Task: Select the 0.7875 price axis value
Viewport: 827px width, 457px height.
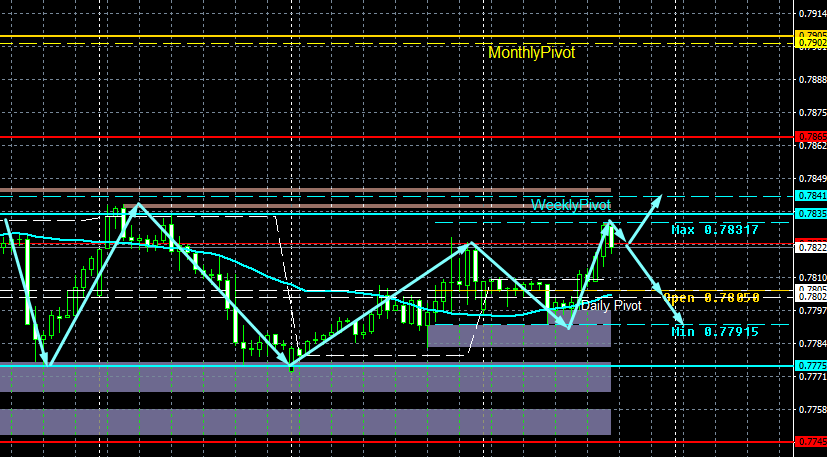Action: point(813,113)
